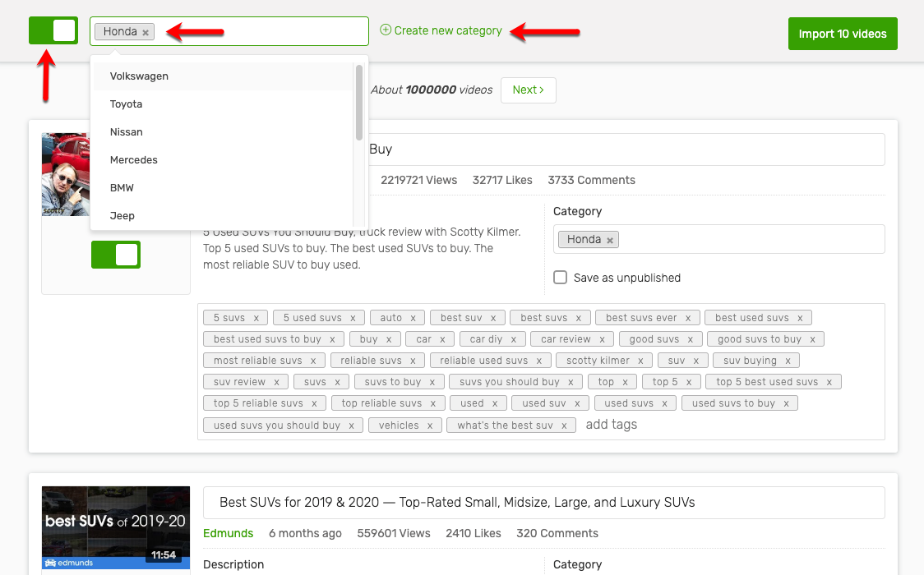Delete the 'best used suvs' tag

(x=800, y=318)
